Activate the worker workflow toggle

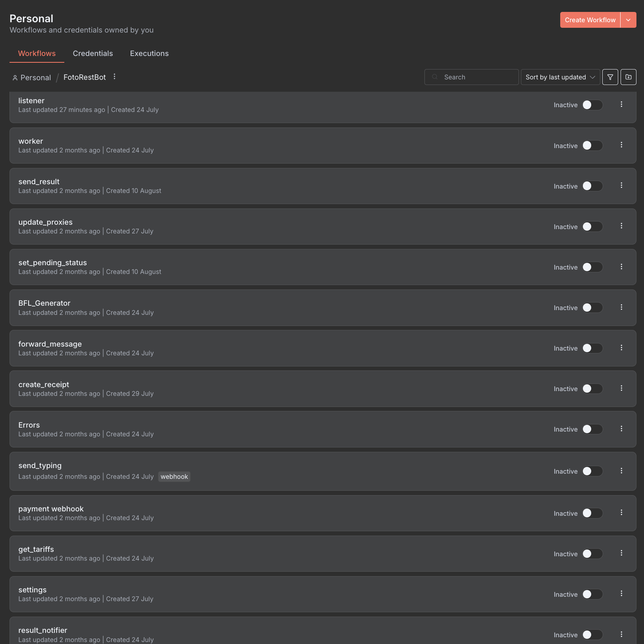click(592, 146)
